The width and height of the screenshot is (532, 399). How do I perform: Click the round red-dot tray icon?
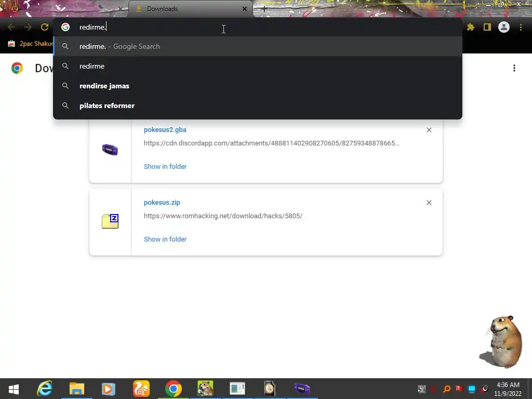(485, 389)
